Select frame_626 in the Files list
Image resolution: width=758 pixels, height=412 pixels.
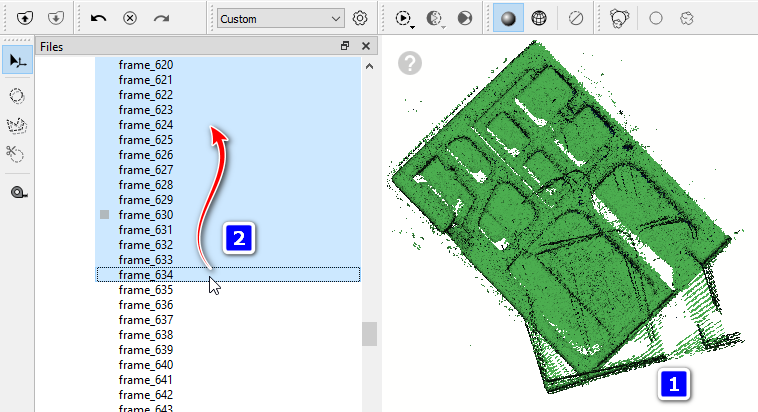[x=146, y=155]
